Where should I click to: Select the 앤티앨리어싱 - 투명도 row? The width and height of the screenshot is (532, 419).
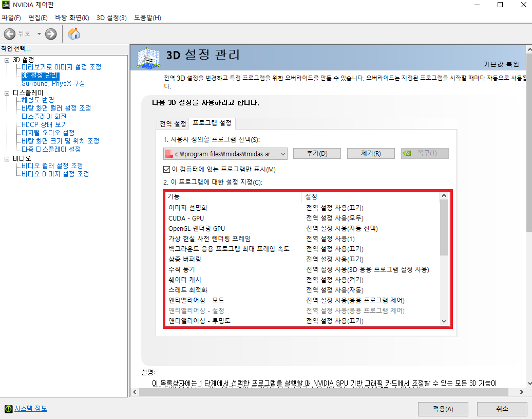(x=302, y=321)
